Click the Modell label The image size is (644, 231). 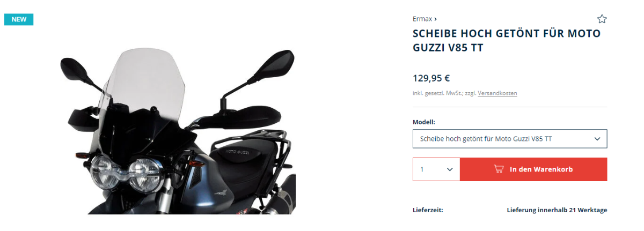[423, 122]
